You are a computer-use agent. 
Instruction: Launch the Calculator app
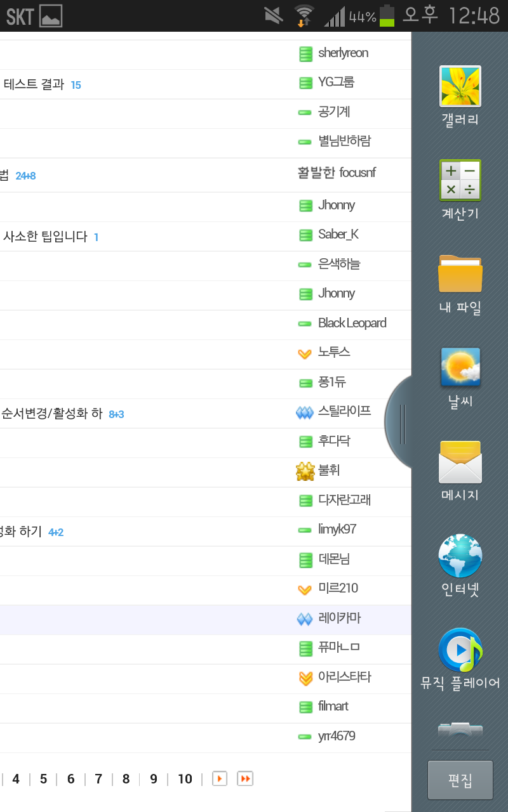[x=460, y=181]
